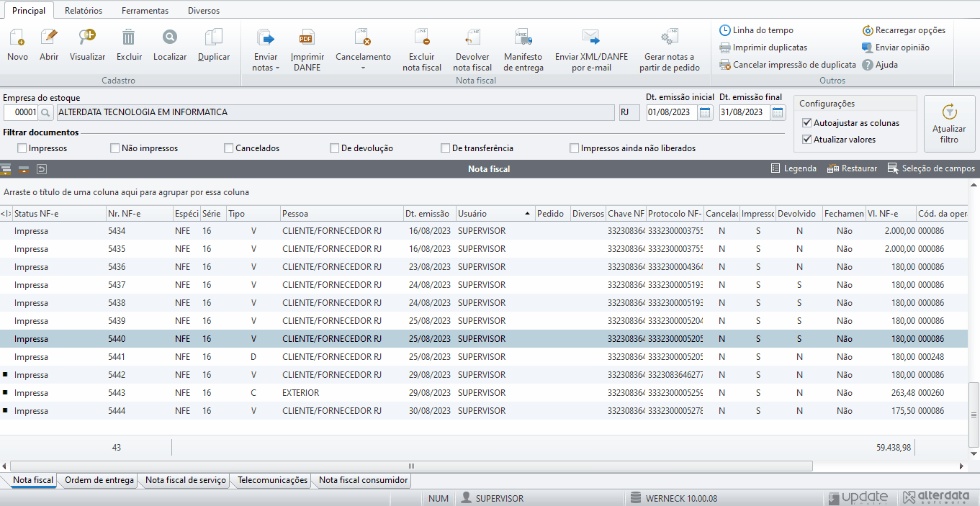Check the Não impressos filter
Image resolution: width=980 pixels, height=506 pixels.
click(x=115, y=148)
